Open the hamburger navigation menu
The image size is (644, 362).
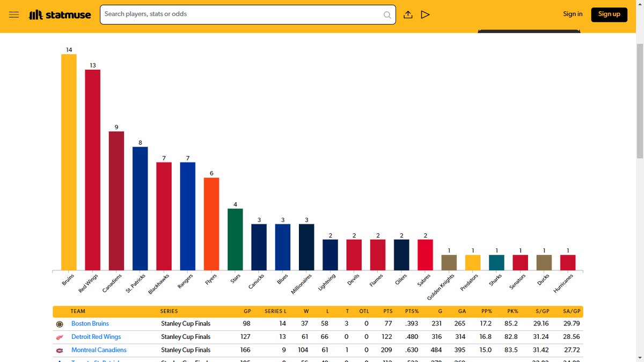click(x=15, y=14)
